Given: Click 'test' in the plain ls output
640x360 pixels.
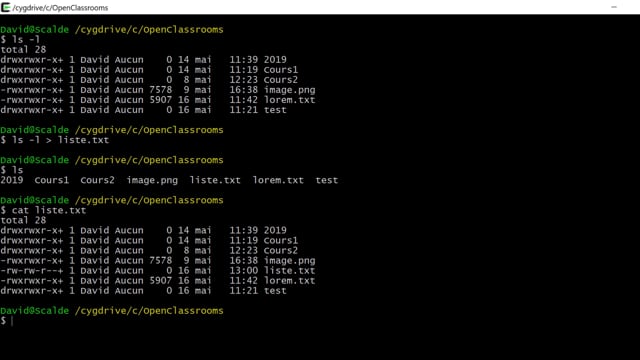Looking at the screenshot, I should [x=327, y=180].
